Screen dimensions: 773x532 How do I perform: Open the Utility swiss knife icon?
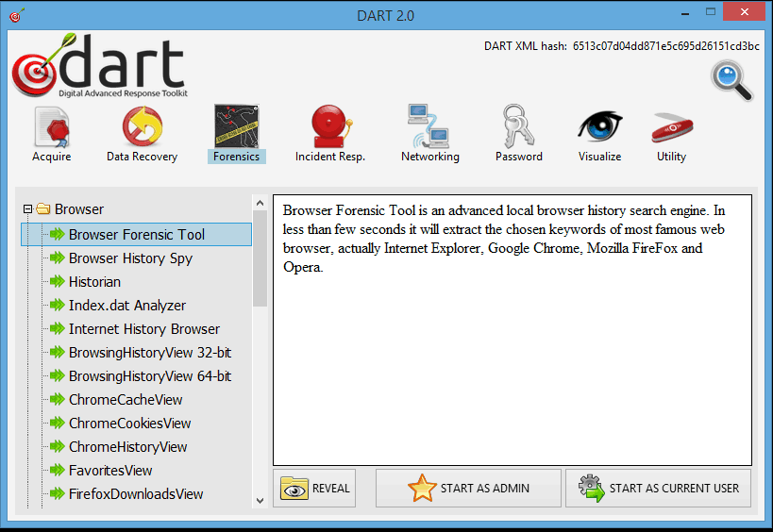pyautogui.click(x=672, y=127)
